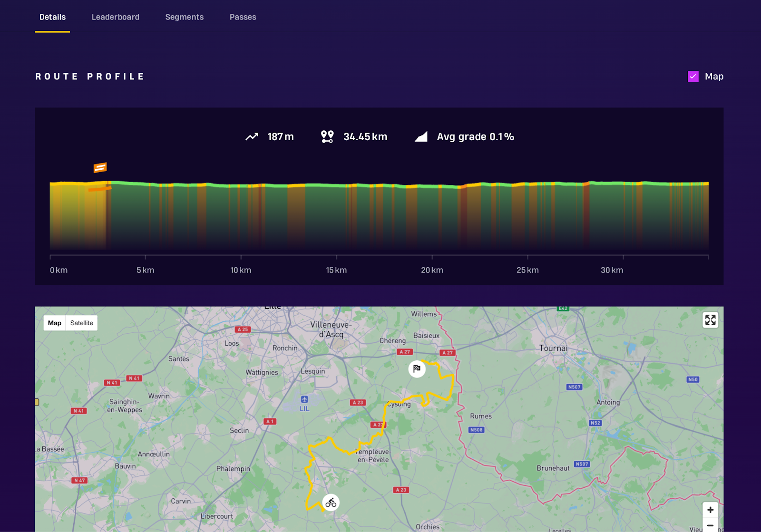Uncheck the Map checkbox
This screenshot has height=532, width=761.
pos(693,77)
